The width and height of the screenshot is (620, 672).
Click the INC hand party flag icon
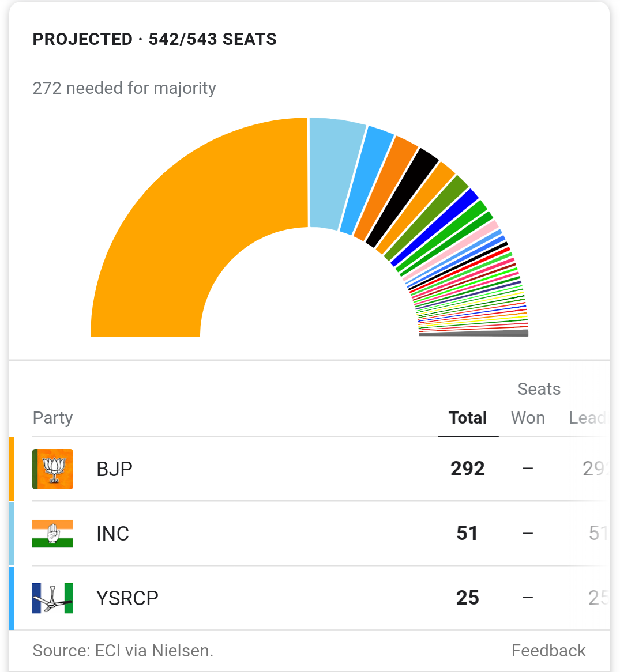[x=53, y=534]
